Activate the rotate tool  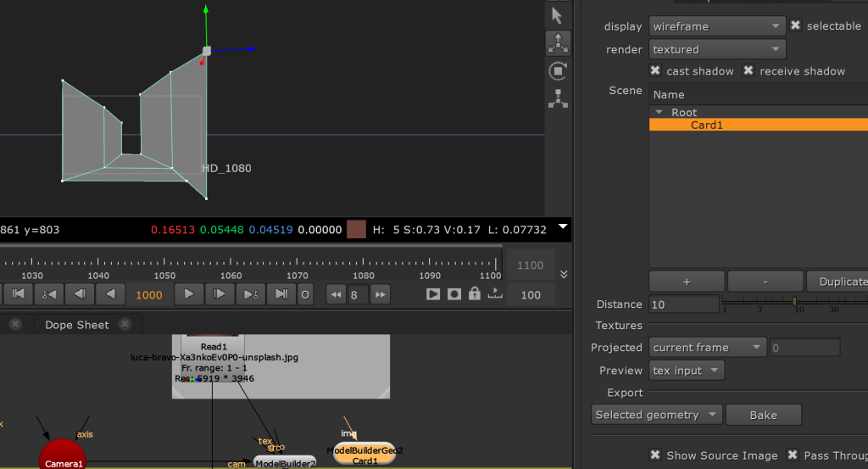coord(557,70)
